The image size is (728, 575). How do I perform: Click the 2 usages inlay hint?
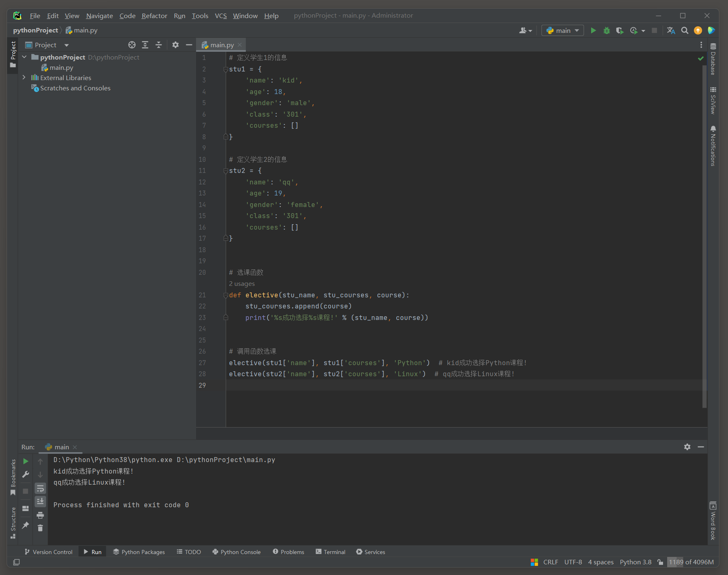pyautogui.click(x=242, y=283)
